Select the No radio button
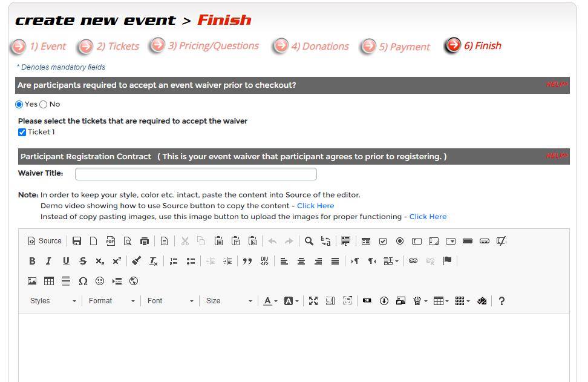This screenshot has height=382, width=588. point(44,104)
